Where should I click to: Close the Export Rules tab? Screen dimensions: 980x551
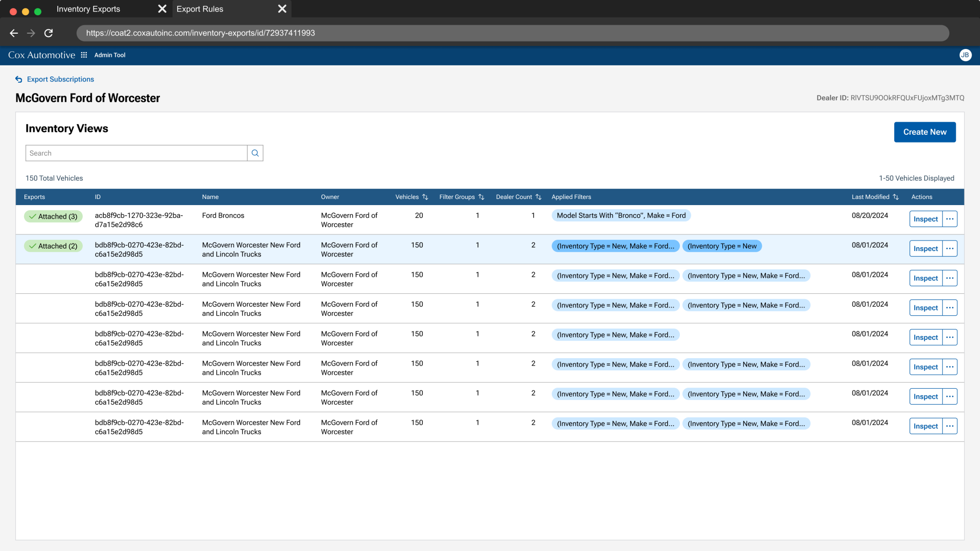coord(282,9)
